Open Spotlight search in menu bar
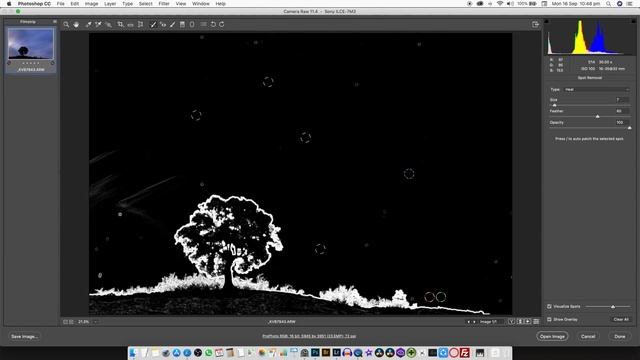The width and height of the screenshot is (640, 360). 608,4
